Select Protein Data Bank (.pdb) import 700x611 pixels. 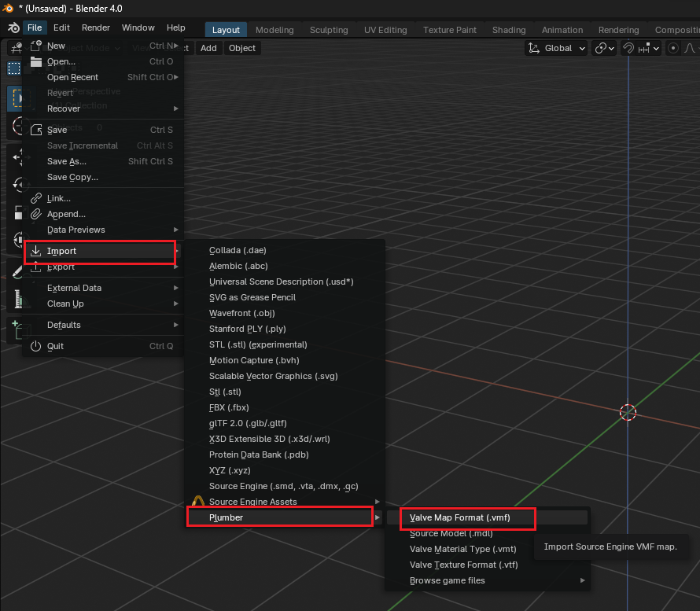coord(285,455)
